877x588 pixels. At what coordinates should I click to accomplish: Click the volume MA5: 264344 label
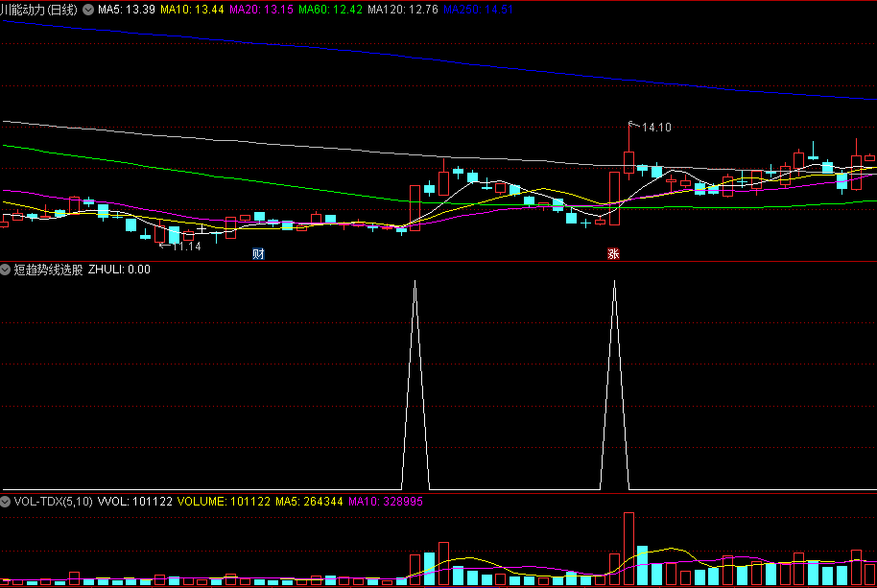309,502
